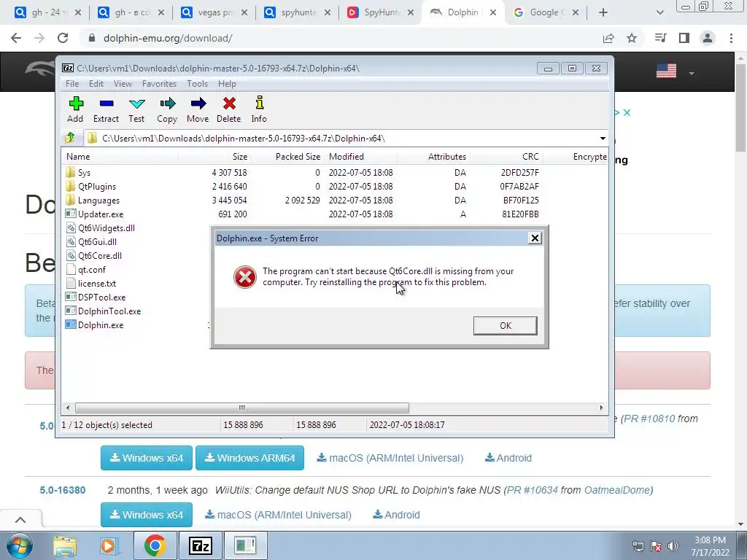Close the Dolphin.exe System Error dialog

point(535,238)
